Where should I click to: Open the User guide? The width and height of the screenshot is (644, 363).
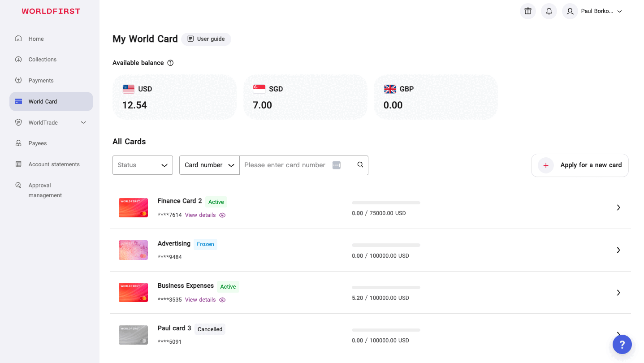coord(206,39)
